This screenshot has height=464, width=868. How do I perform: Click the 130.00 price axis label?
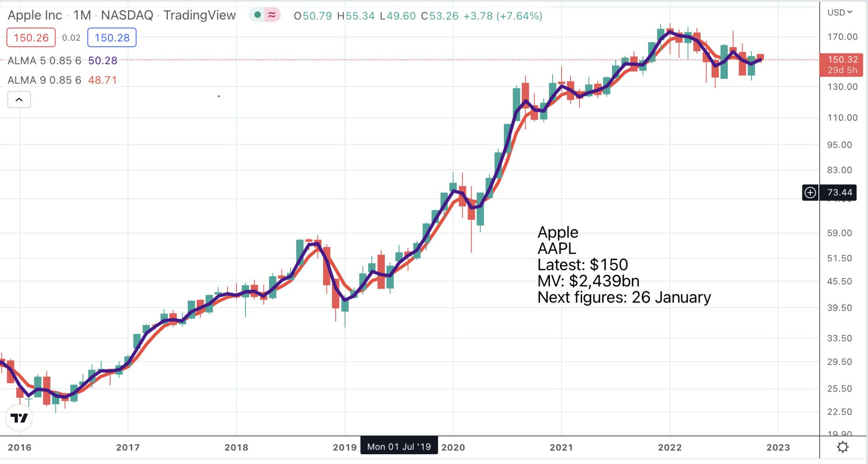tap(842, 87)
